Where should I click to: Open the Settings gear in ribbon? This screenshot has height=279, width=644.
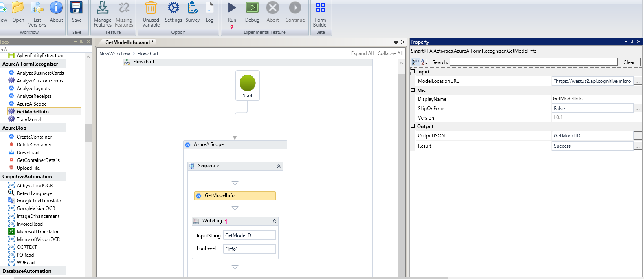(x=174, y=8)
